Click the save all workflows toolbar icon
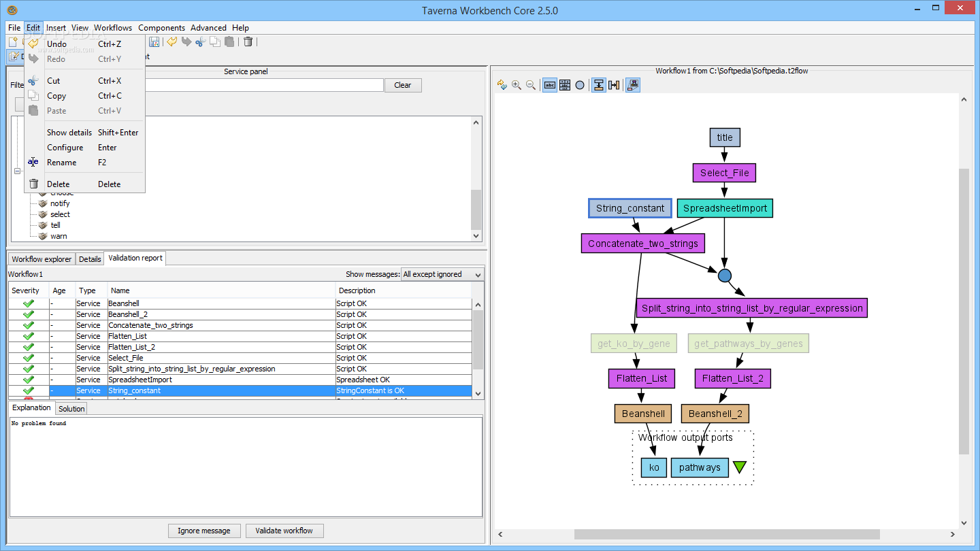 (x=154, y=42)
